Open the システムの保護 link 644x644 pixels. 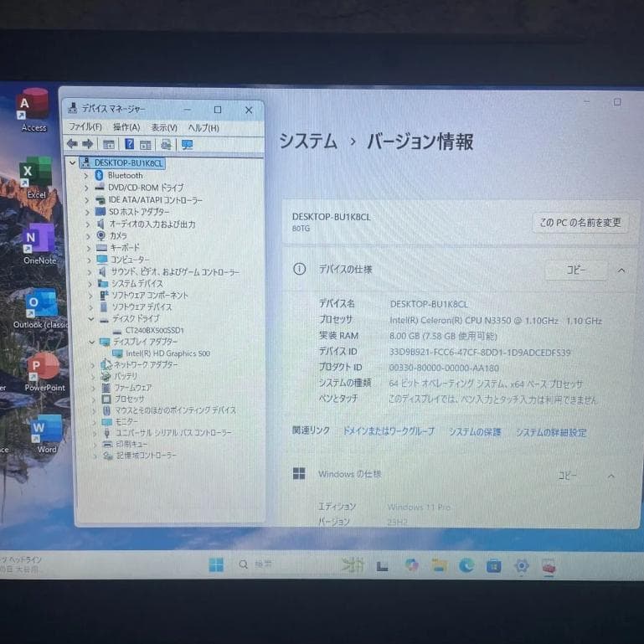(x=475, y=431)
